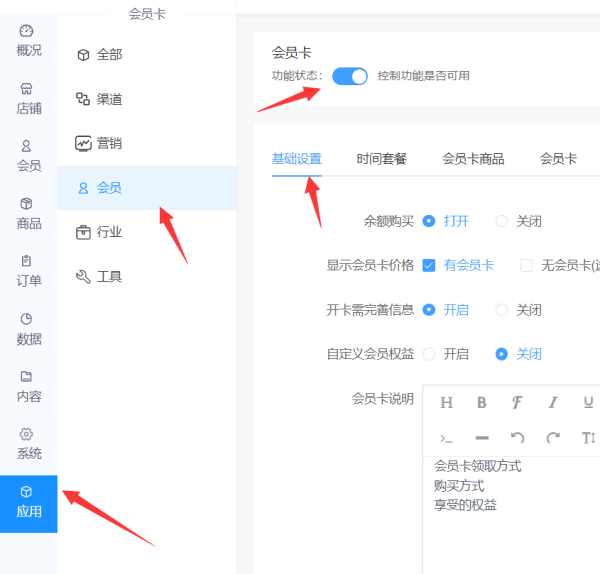Click the 会员卡说明 editor text area
This screenshot has width=600, height=574.
point(512,515)
